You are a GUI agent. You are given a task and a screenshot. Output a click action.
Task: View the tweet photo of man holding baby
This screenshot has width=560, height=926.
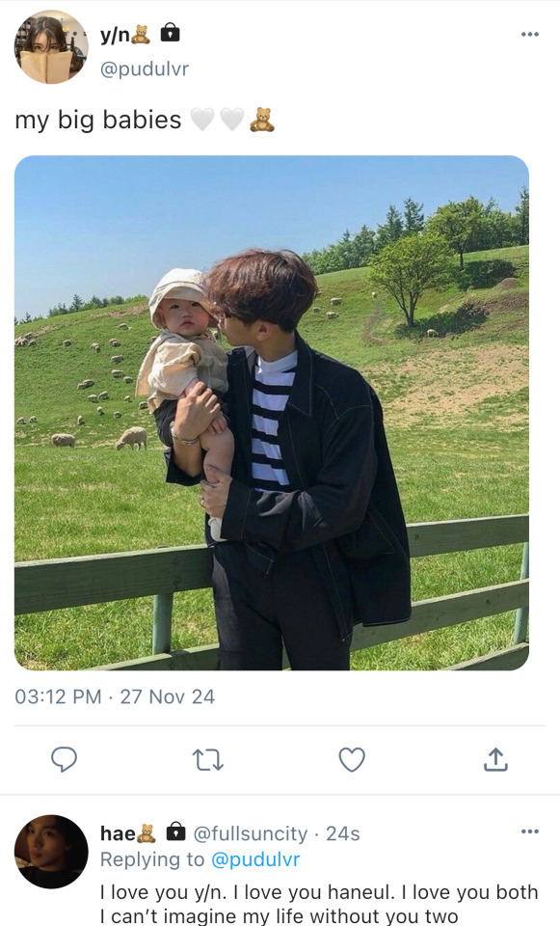(272, 412)
